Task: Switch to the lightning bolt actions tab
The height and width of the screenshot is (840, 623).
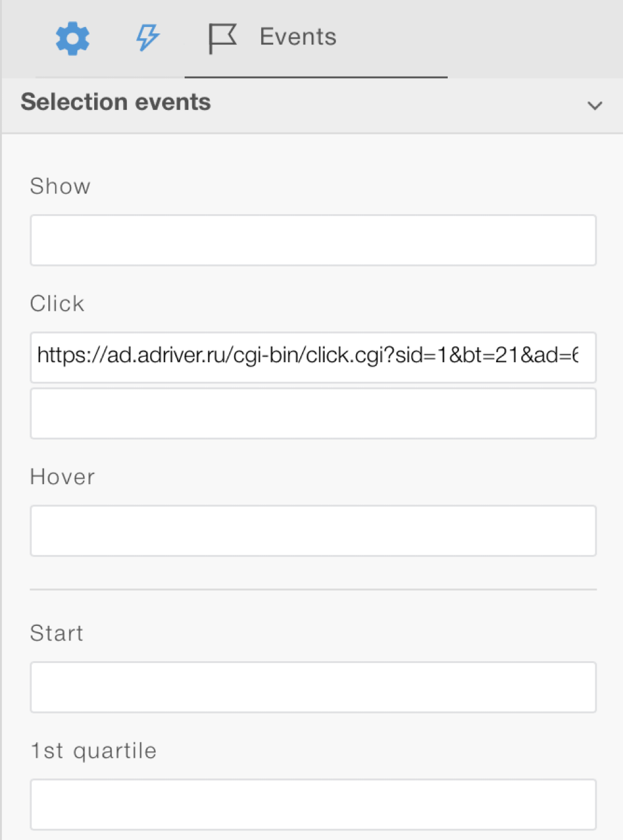Action: pos(148,38)
